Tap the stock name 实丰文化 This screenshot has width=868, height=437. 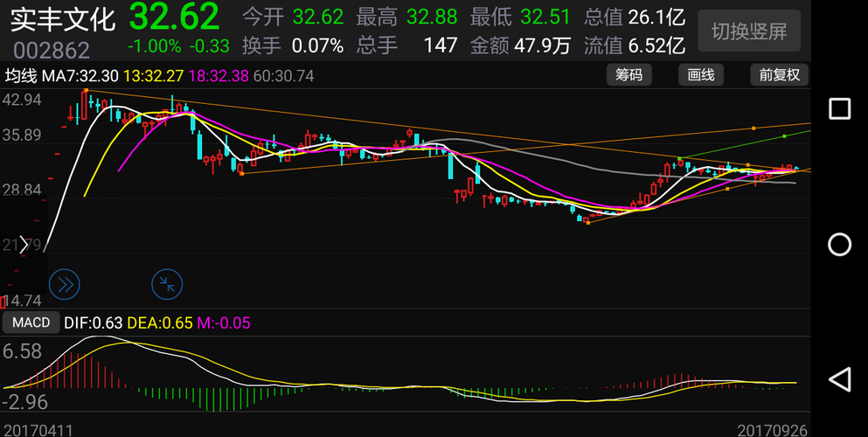(63, 19)
